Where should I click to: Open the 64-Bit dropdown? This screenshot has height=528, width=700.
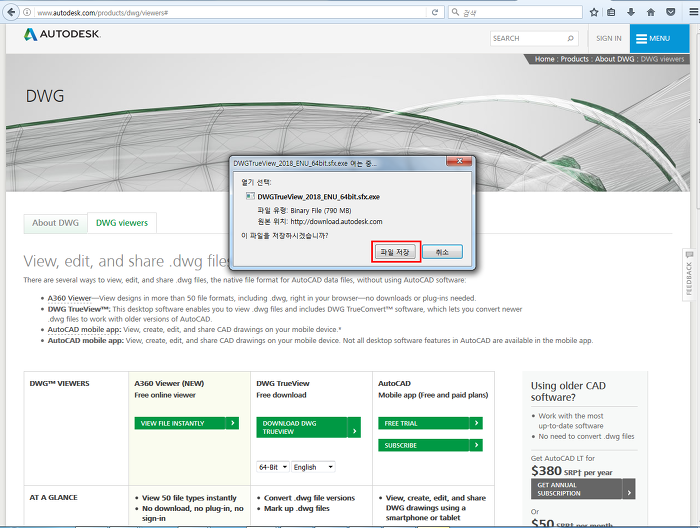(273, 467)
